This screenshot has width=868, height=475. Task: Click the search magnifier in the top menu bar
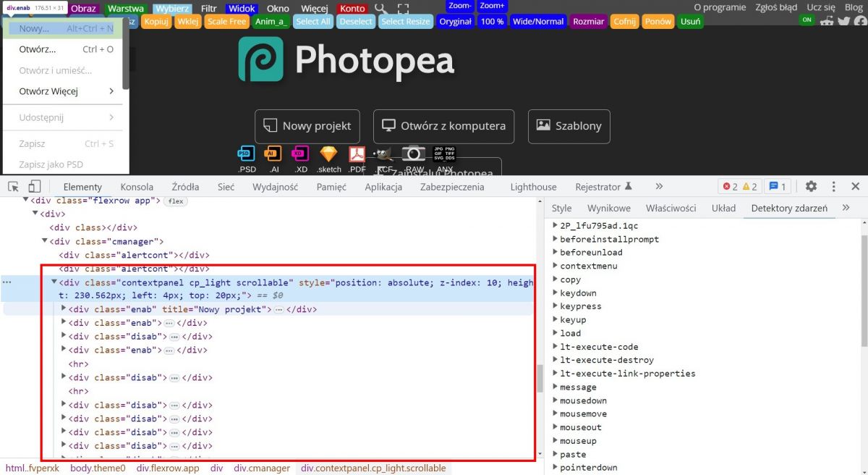coord(380,8)
